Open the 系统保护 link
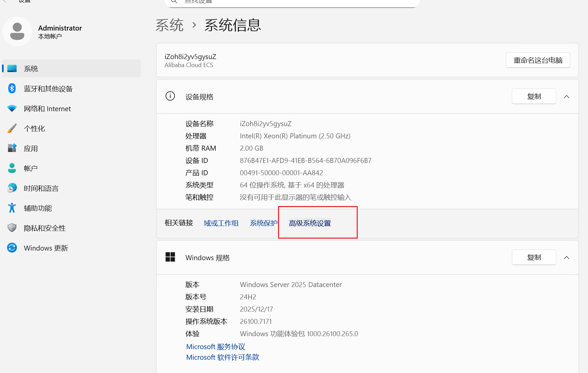This screenshot has width=588, height=373. click(263, 223)
